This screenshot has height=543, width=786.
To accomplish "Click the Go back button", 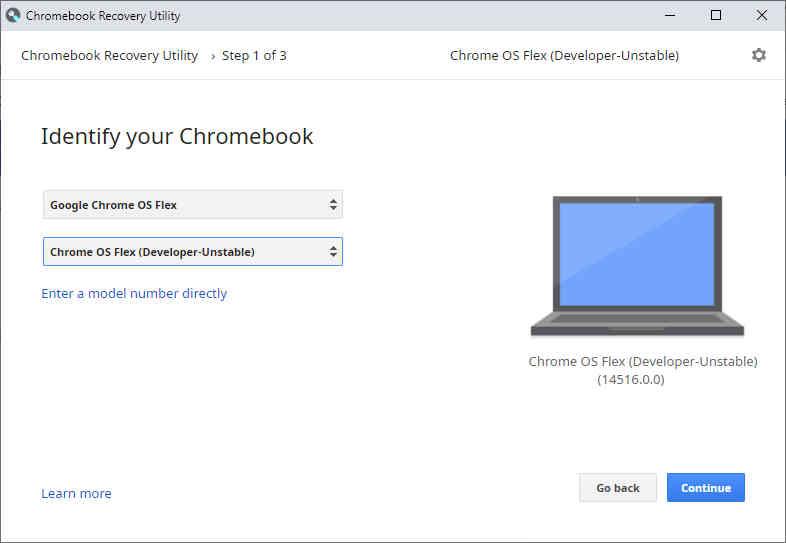I will pos(618,488).
